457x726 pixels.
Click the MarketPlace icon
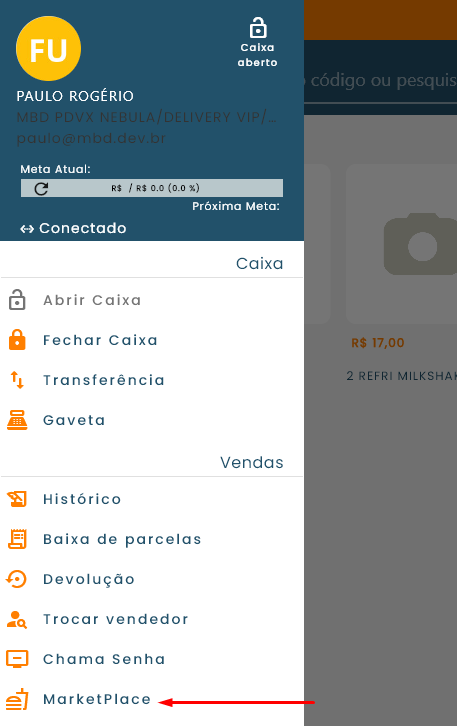[x=17, y=699]
